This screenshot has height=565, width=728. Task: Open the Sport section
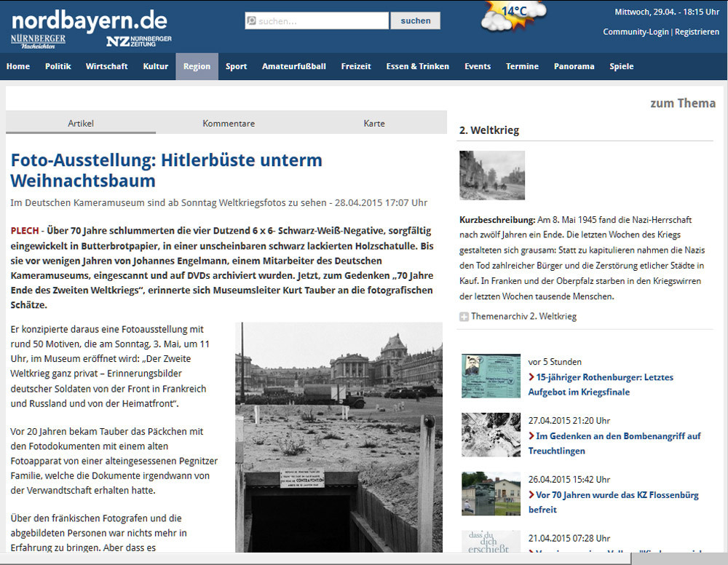[237, 66]
